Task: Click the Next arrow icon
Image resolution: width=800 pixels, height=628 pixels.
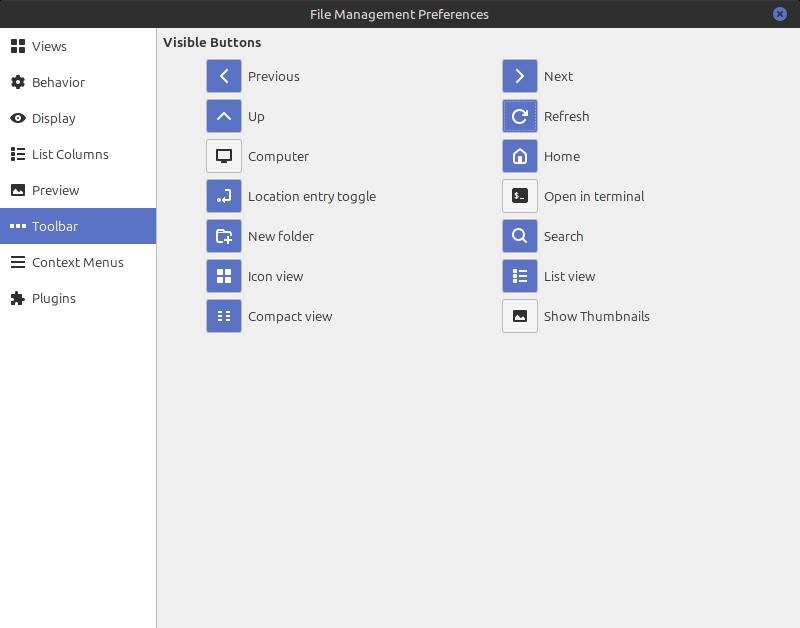Action: [x=519, y=76]
